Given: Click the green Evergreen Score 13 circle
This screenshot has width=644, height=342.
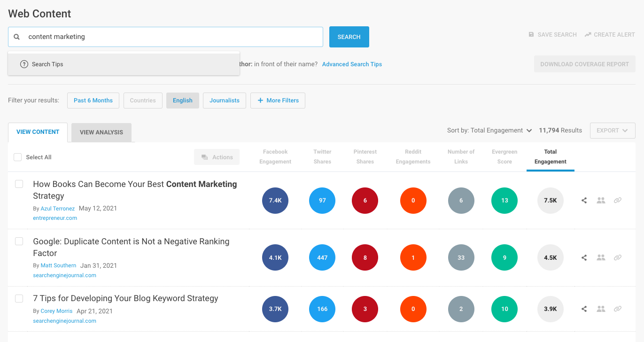Looking at the screenshot, I should pos(504,201).
